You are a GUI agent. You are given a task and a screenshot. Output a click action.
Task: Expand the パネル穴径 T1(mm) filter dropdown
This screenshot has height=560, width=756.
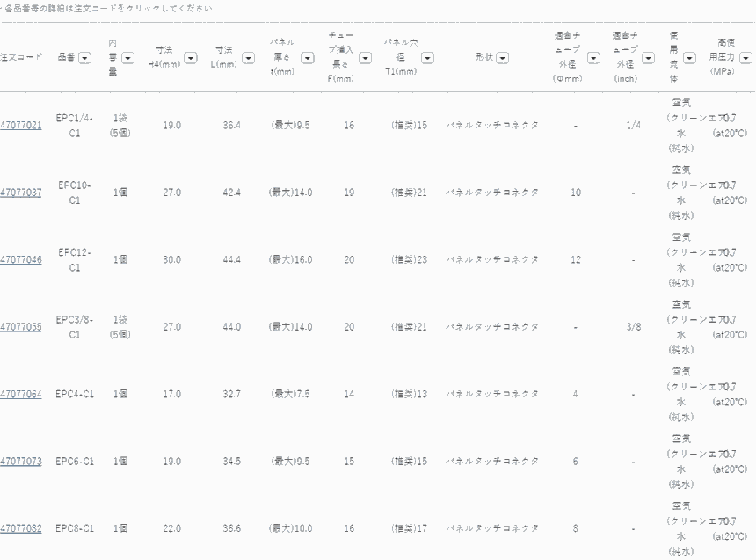tap(427, 58)
